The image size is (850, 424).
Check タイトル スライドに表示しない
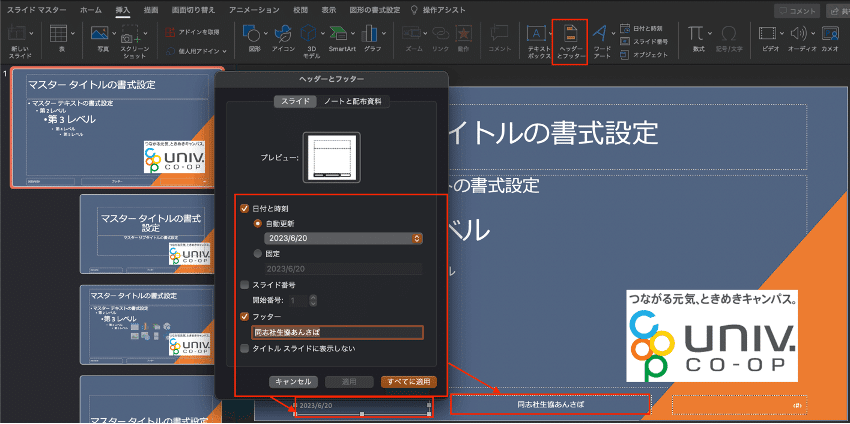(244, 348)
